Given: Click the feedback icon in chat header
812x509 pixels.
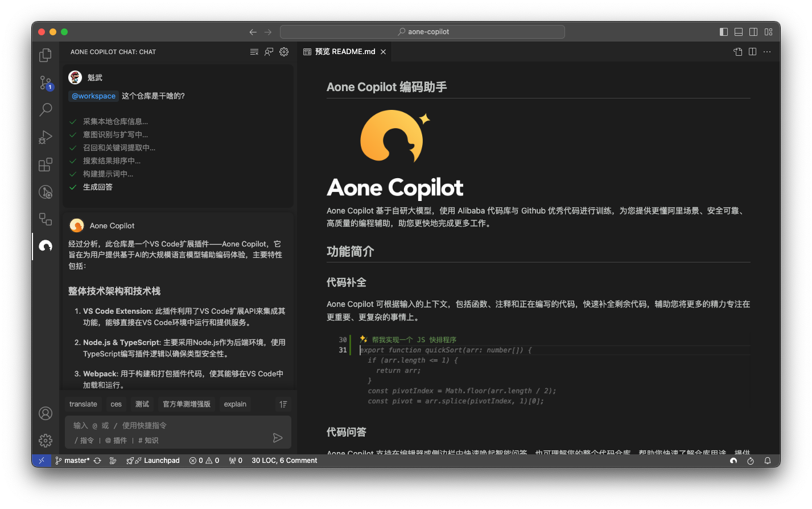Looking at the screenshot, I should tap(269, 52).
